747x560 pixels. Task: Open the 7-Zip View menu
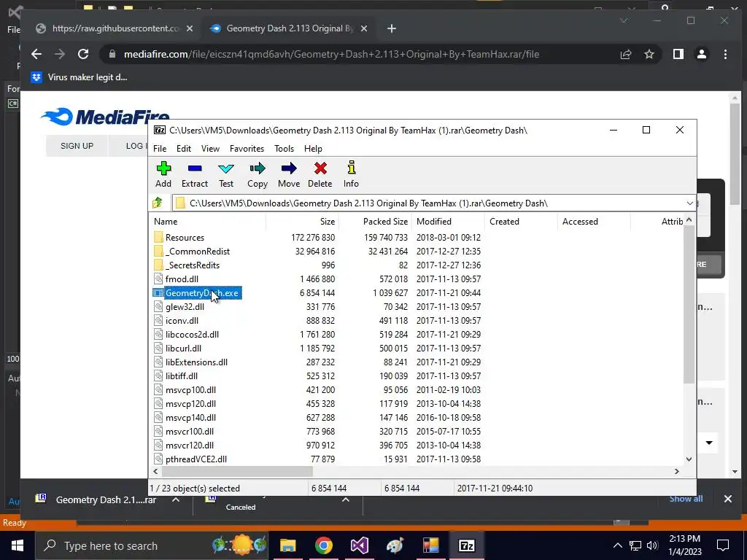(210, 149)
